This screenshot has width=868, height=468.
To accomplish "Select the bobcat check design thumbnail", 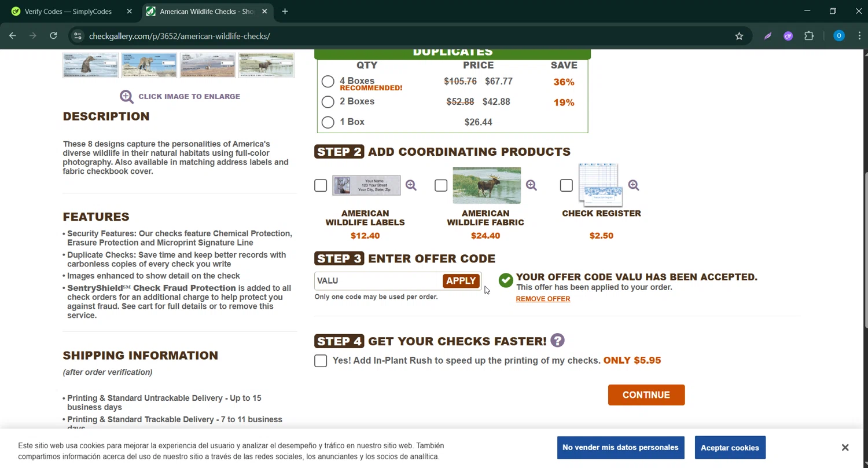I will 149,65.
